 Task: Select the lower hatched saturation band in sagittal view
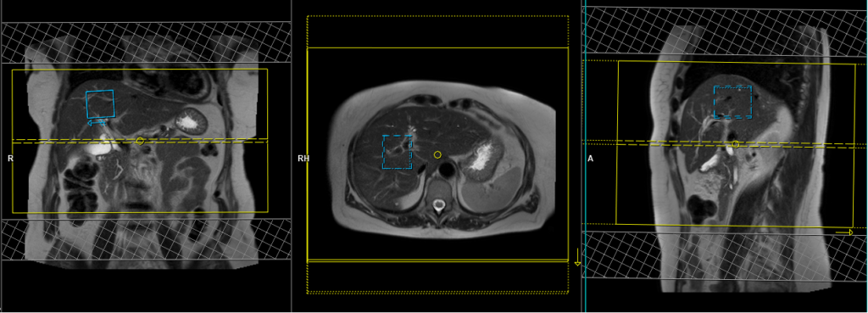click(726, 256)
